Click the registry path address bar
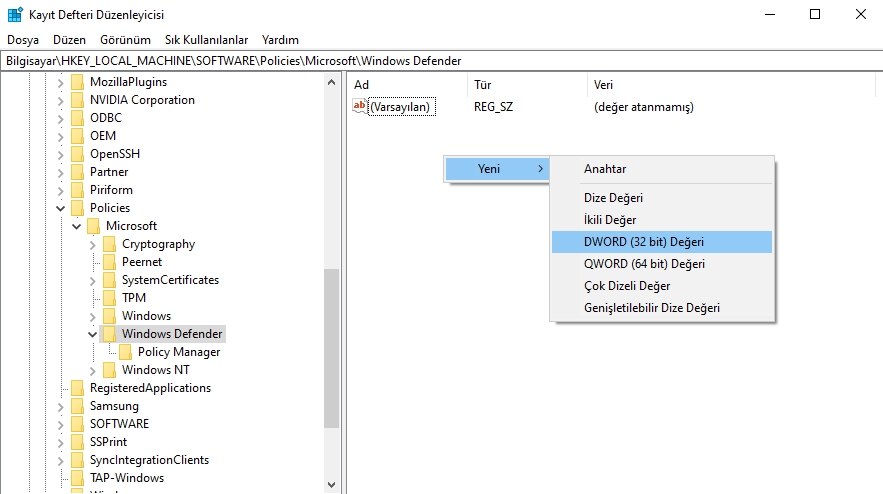 click(x=442, y=61)
